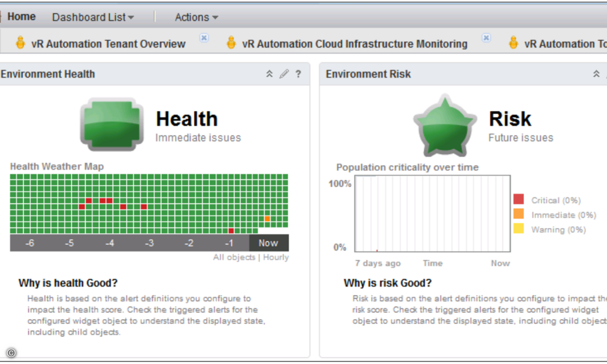This screenshot has width=607, height=364.
Task: Open the Home tab
Action: click(x=21, y=17)
